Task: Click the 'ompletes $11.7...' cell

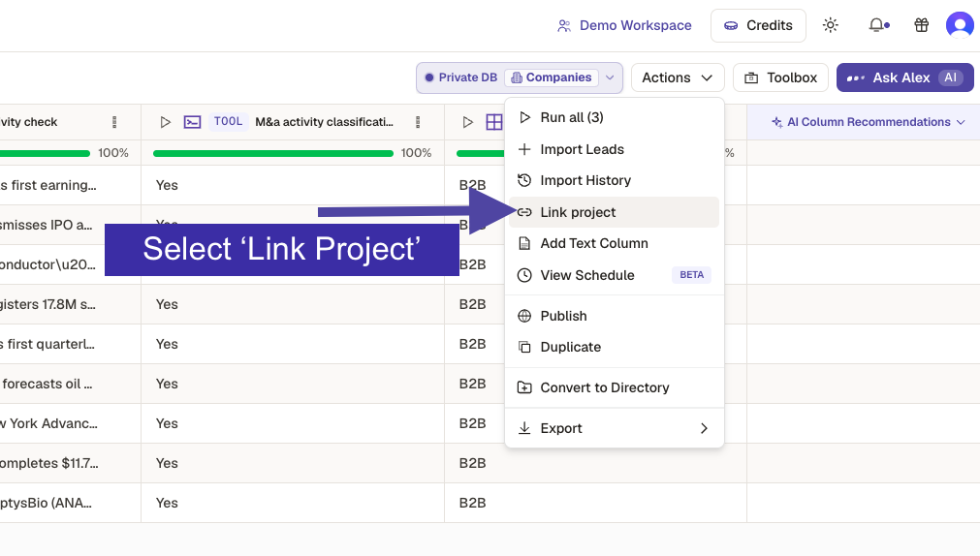Action: (x=70, y=464)
